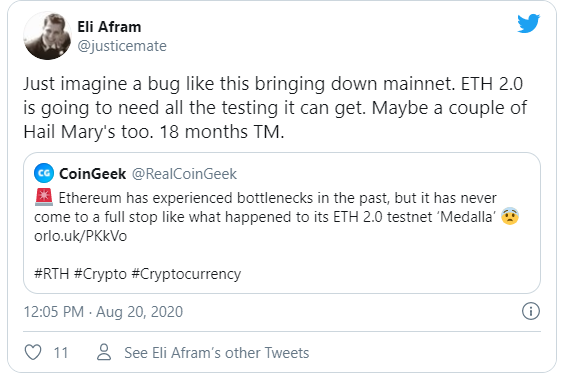Viewport: 566px width, 373px height.
Task: Click CoinGeek's CG avatar icon
Action: [44, 173]
